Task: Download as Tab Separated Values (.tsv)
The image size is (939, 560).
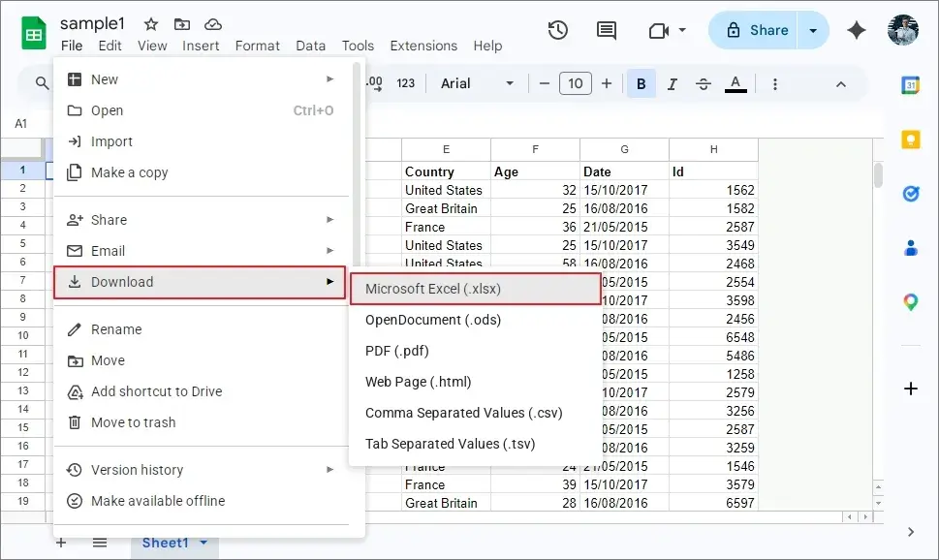Action: 476,444
